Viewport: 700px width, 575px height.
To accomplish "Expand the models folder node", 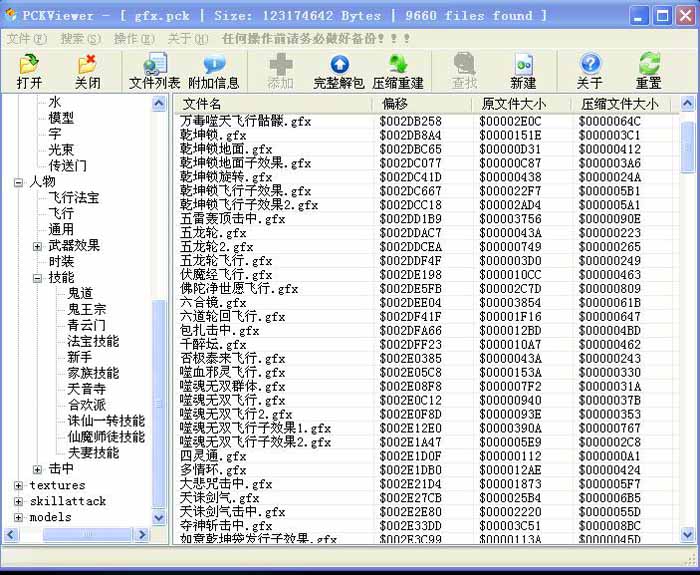I will pyautogui.click(x=19, y=518).
